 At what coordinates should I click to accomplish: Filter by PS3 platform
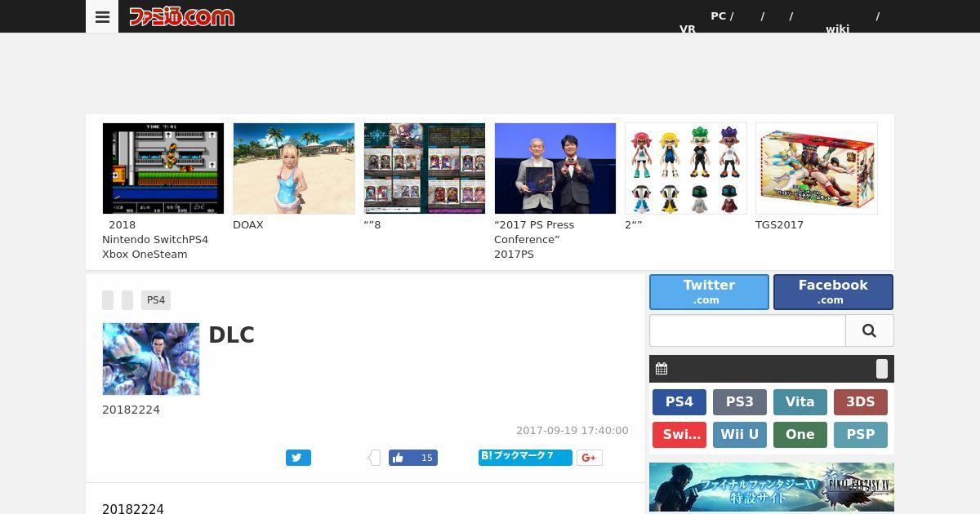pyautogui.click(x=740, y=402)
